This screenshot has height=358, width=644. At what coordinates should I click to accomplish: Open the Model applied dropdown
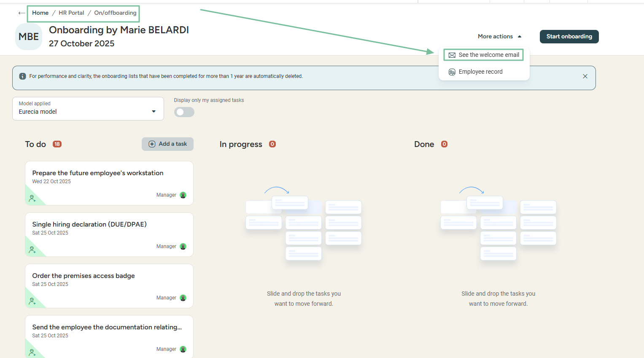88,109
